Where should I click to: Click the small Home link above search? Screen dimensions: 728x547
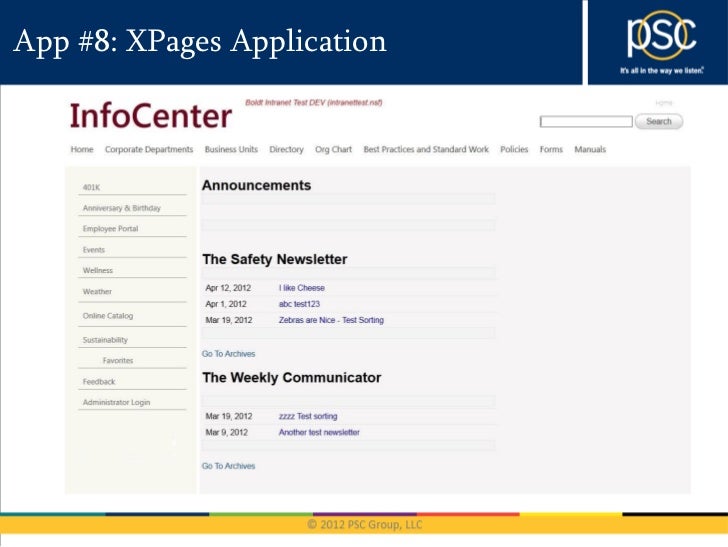click(663, 103)
